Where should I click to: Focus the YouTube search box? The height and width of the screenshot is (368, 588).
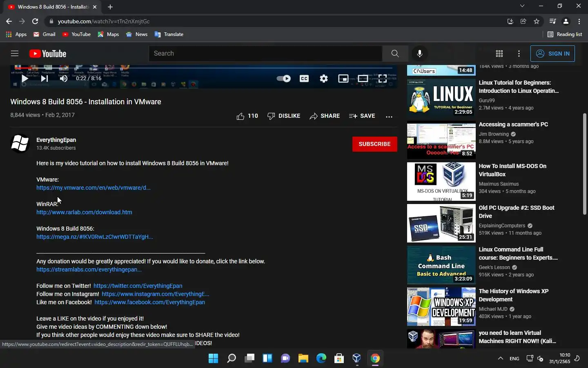pos(265,54)
